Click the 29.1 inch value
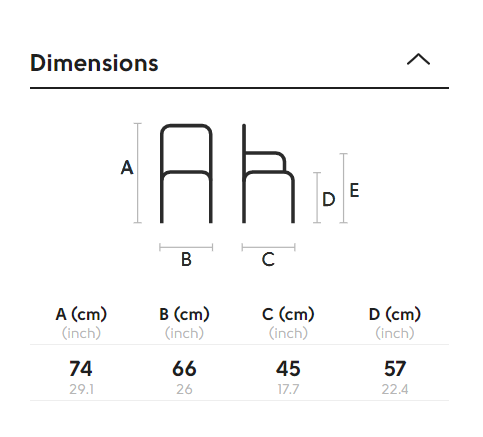This screenshot has height=437, width=483. [x=81, y=389]
